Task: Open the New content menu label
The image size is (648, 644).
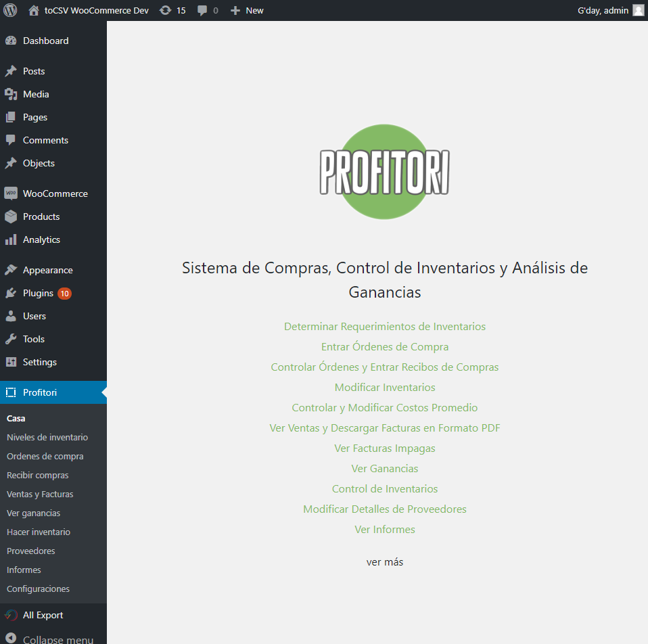Action: tap(254, 10)
